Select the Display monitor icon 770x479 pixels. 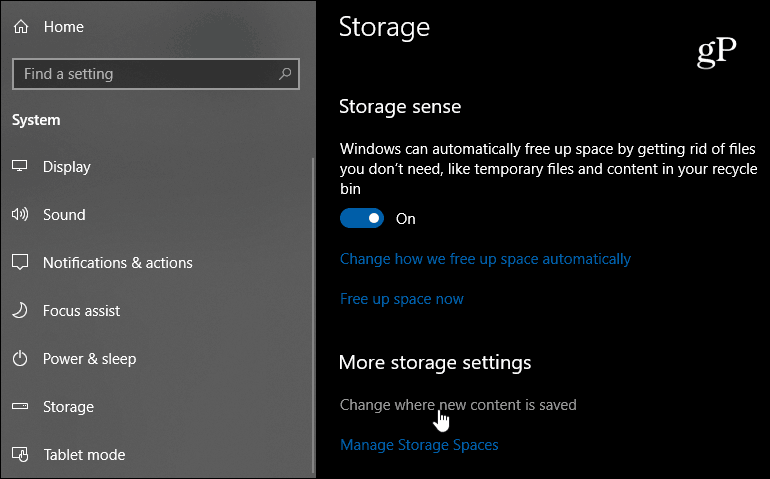pyautogui.click(x=20, y=166)
